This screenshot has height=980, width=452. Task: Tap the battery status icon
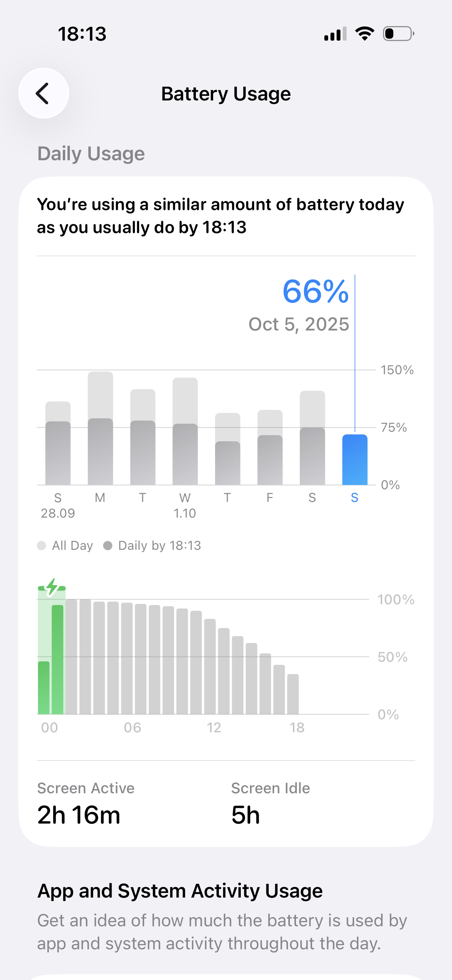[x=398, y=34]
